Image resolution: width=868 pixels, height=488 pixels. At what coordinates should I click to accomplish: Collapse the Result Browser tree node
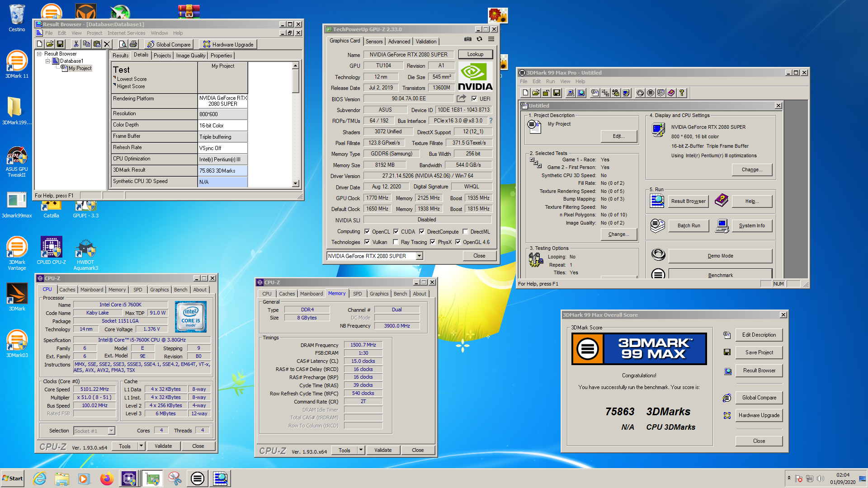point(39,54)
